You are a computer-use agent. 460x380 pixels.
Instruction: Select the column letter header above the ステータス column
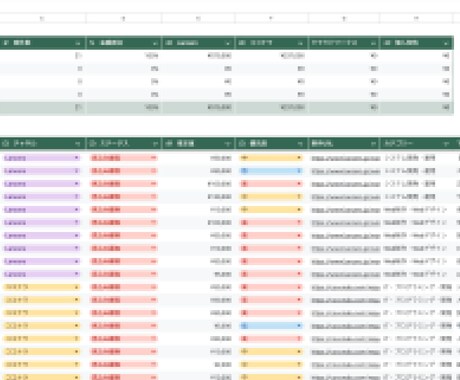coord(124,19)
